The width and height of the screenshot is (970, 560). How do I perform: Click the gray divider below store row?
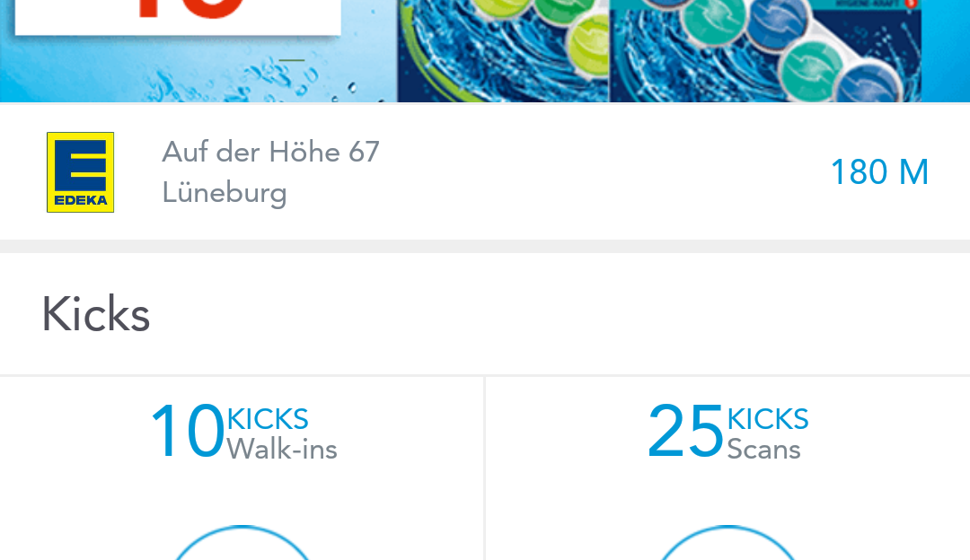[x=485, y=246]
